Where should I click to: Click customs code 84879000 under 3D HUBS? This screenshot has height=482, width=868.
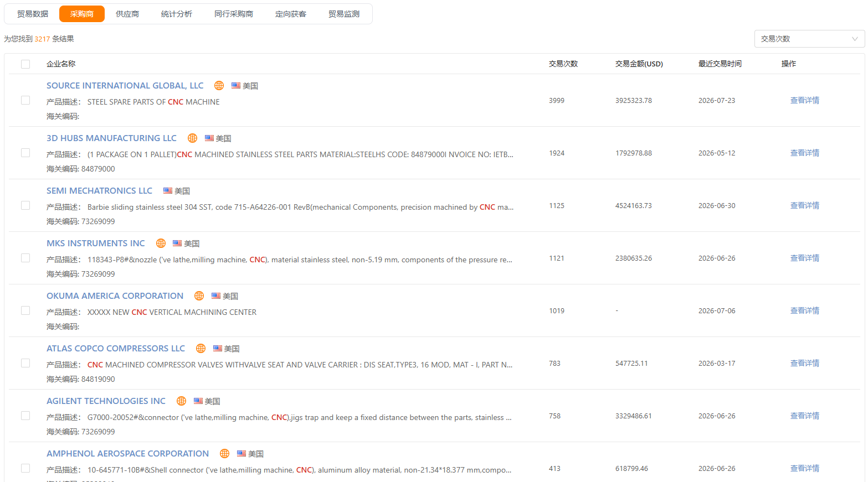[98, 169]
